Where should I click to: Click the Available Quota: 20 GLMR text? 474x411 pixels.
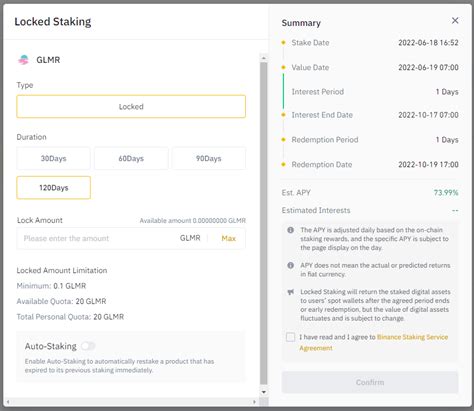61,301
